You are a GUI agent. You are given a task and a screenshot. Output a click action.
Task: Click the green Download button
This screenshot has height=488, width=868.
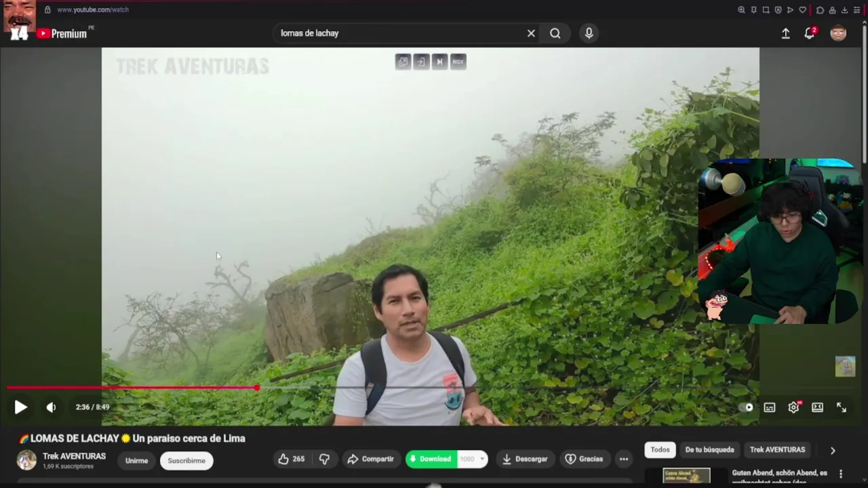click(432, 459)
